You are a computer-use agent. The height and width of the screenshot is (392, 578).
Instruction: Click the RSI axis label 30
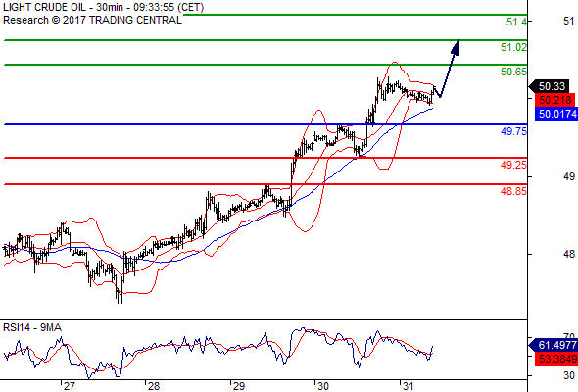point(569,375)
